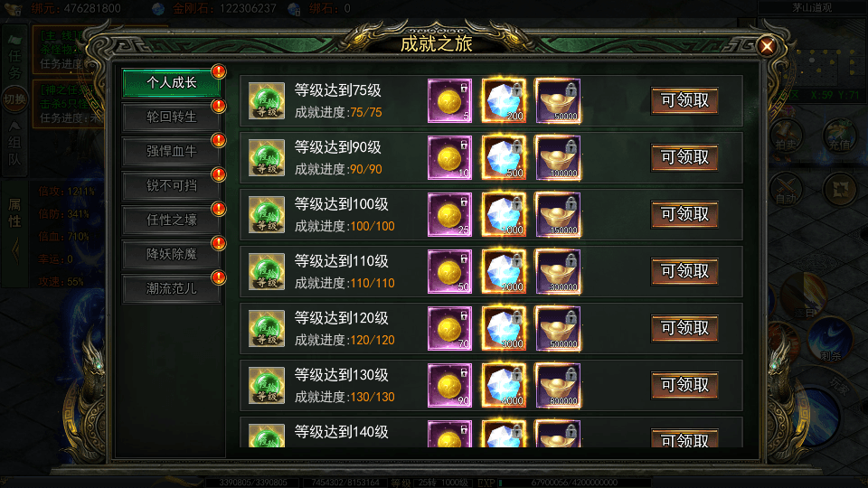The image size is (868, 488).
Task: Click the diamond reward icon for level 120
Action: (504, 329)
